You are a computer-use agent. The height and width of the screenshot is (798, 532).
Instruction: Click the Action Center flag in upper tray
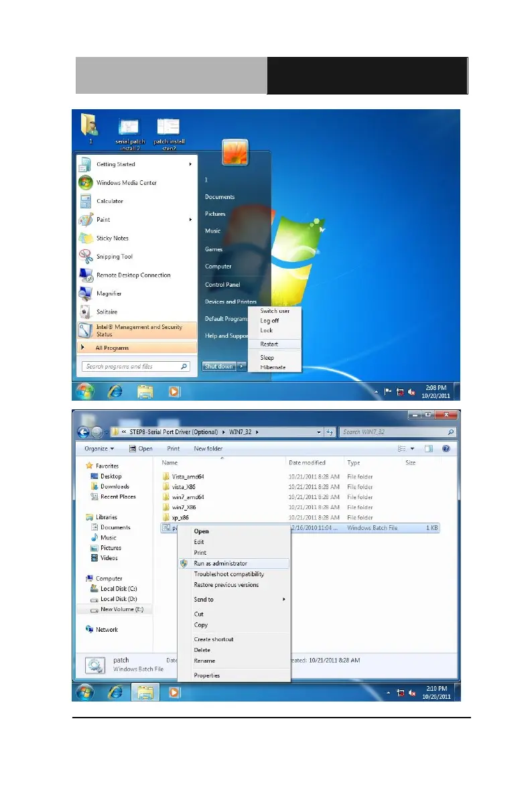coord(388,392)
